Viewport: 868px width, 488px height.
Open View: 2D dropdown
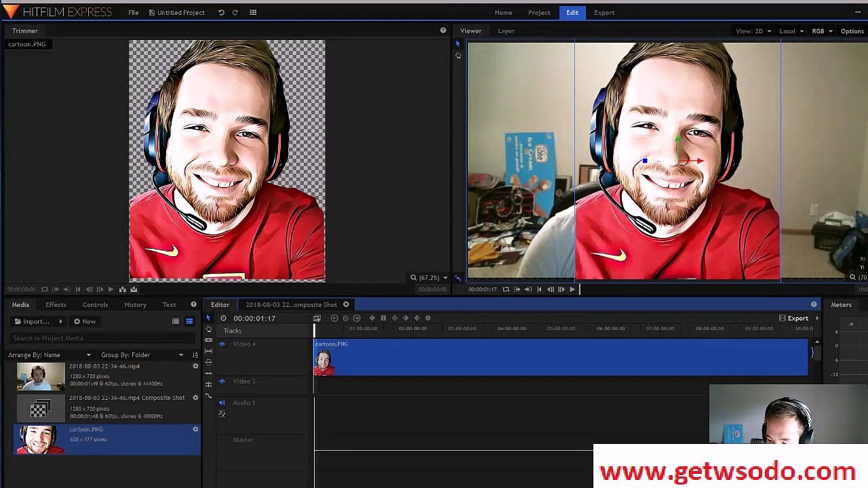point(753,31)
